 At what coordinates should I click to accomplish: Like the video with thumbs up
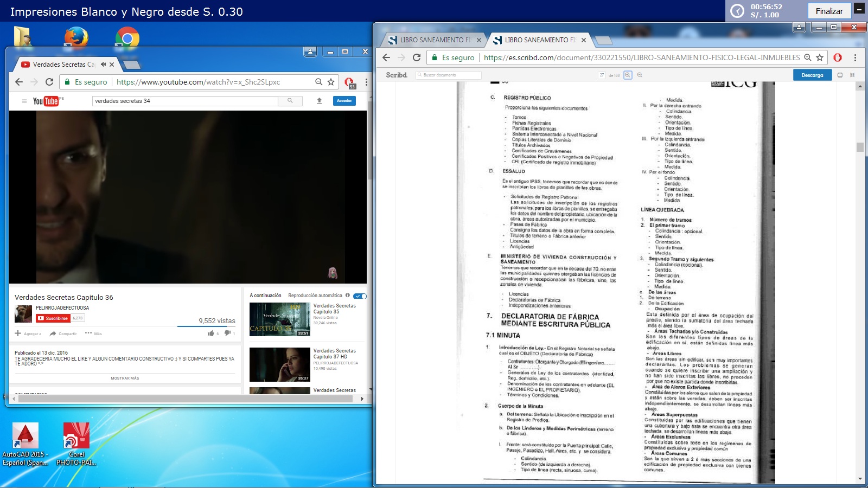click(211, 333)
